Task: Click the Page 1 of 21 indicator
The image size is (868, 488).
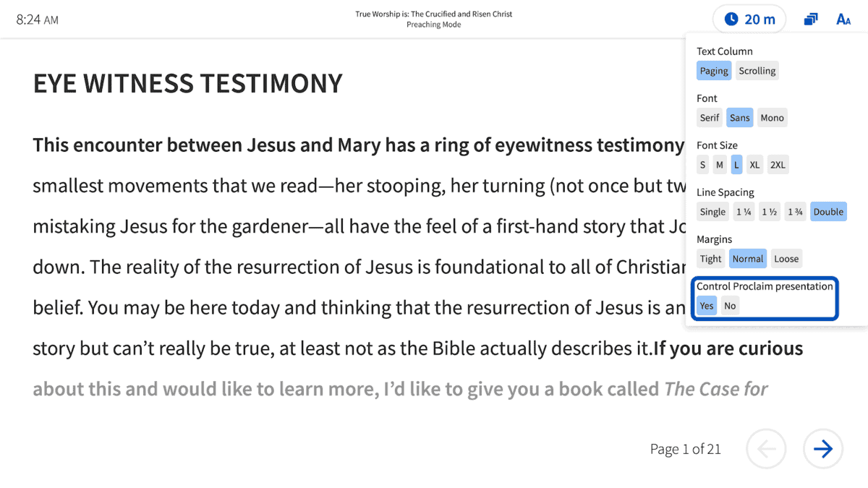Action: 685,449
